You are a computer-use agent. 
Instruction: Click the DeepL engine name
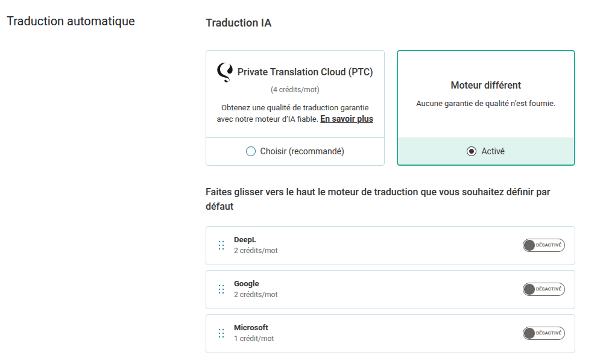click(x=245, y=240)
